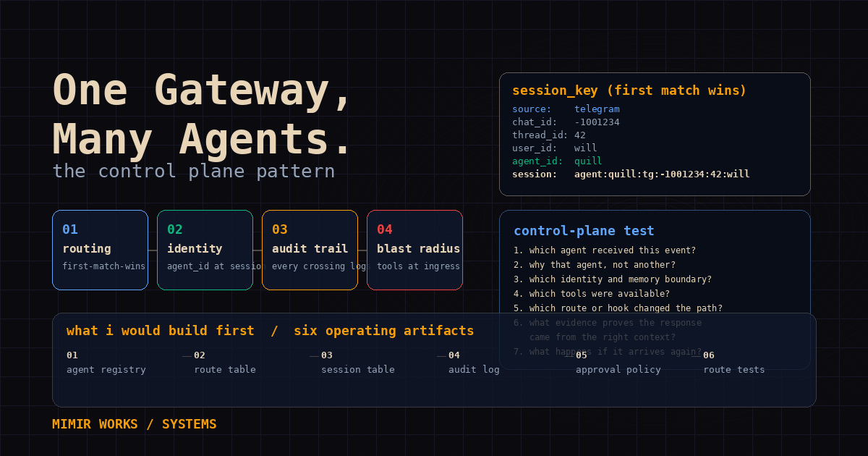868x456 pixels.
Task: Click artifact '03 session table'
Action: (x=358, y=363)
